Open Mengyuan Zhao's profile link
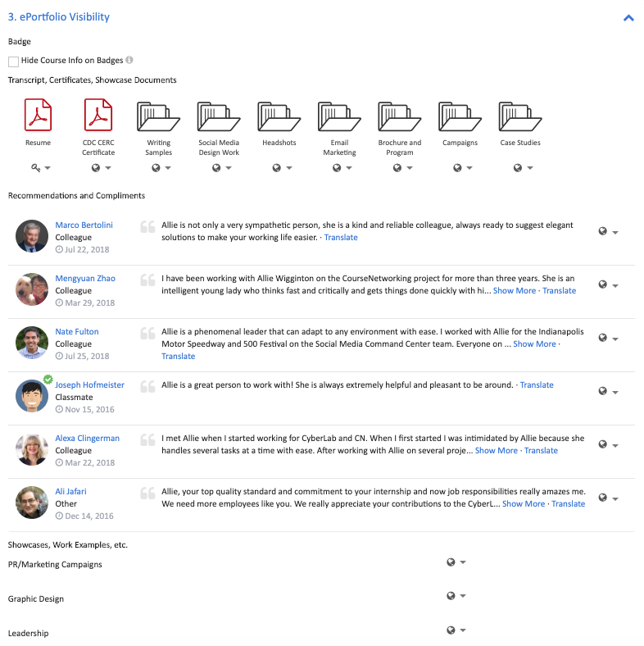 pyautogui.click(x=85, y=278)
